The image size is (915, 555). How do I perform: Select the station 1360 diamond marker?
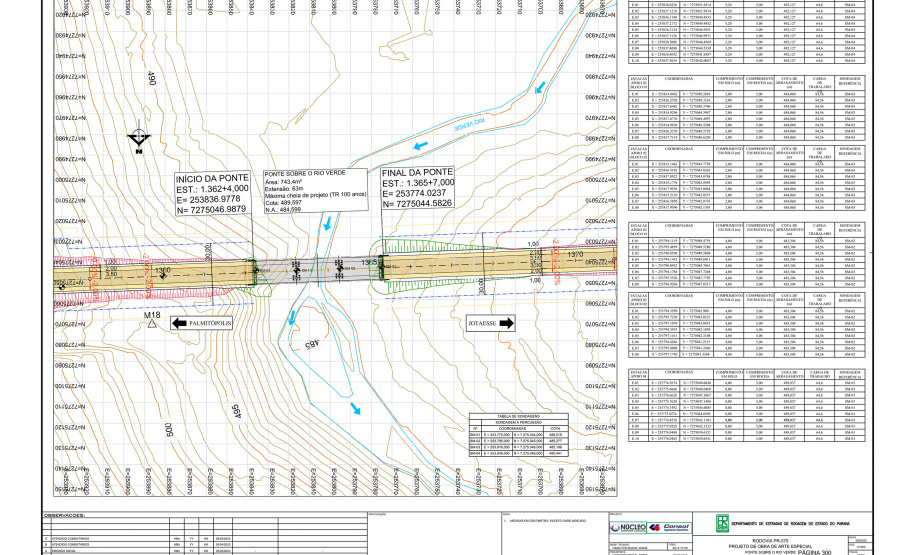point(163,275)
